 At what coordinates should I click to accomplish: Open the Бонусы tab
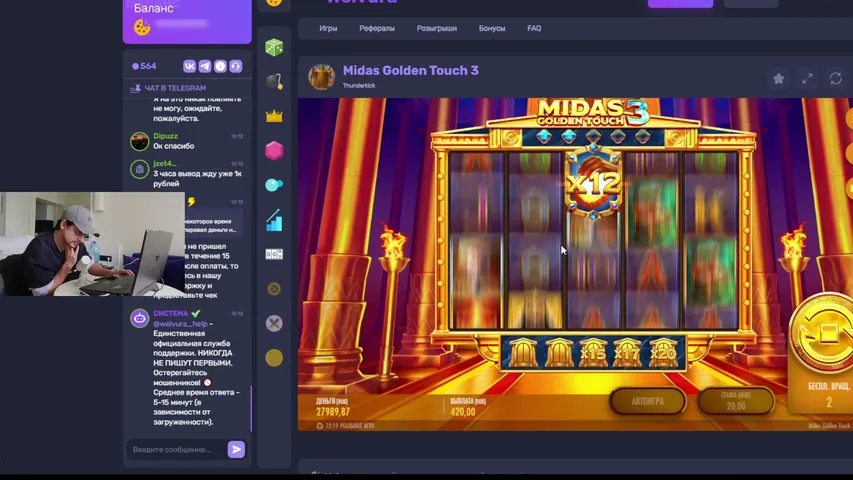tap(492, 28)
